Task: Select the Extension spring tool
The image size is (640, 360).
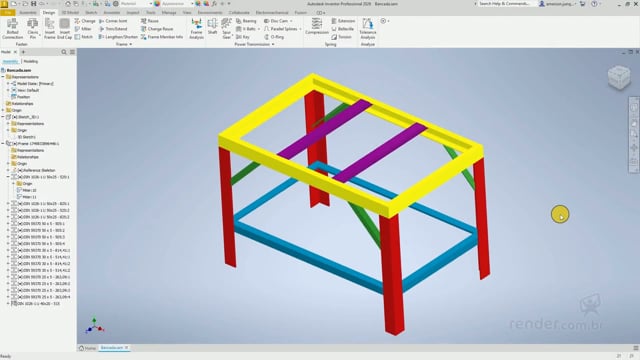Action: [343, 21]
